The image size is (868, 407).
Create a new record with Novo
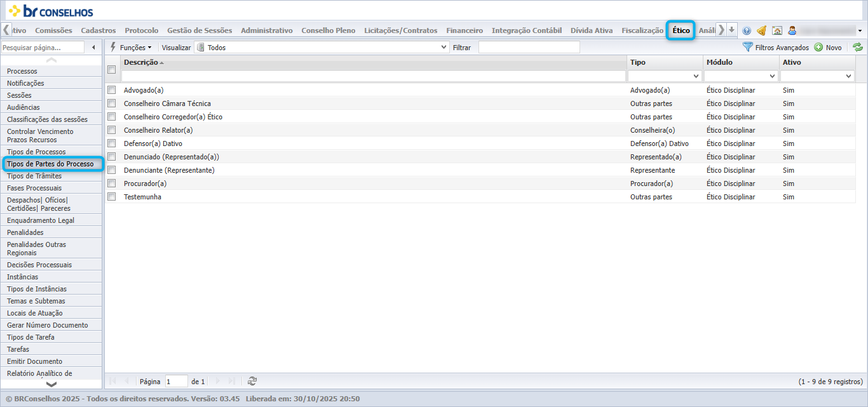click(828, 48)
